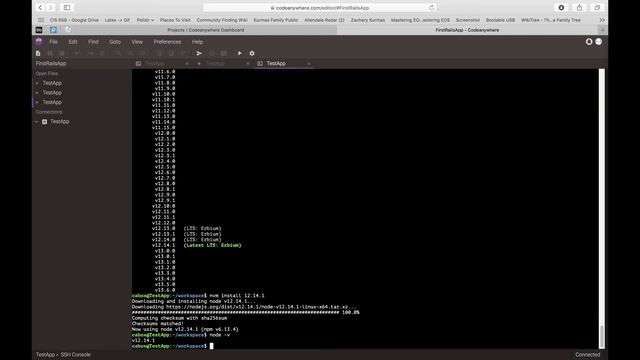Open the Edit menu
The width and height of the screenshot is (640, 360).
tap(73, 42)
